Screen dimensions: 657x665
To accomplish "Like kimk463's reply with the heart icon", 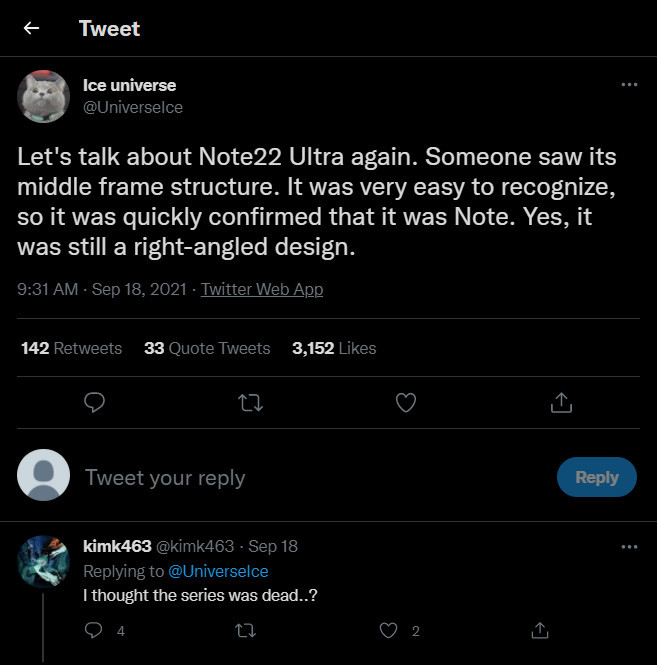I will 388,630.
